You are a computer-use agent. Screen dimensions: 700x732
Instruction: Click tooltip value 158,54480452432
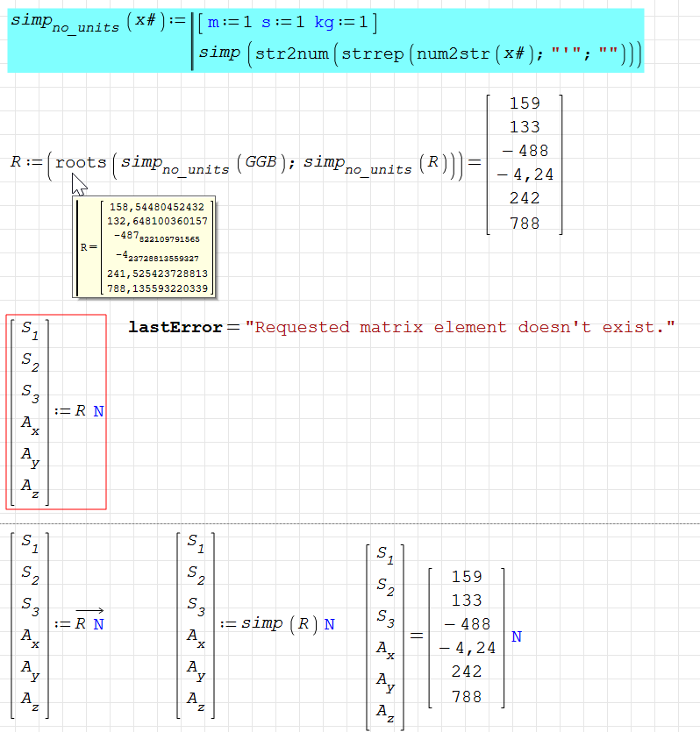tap(157, 207)
